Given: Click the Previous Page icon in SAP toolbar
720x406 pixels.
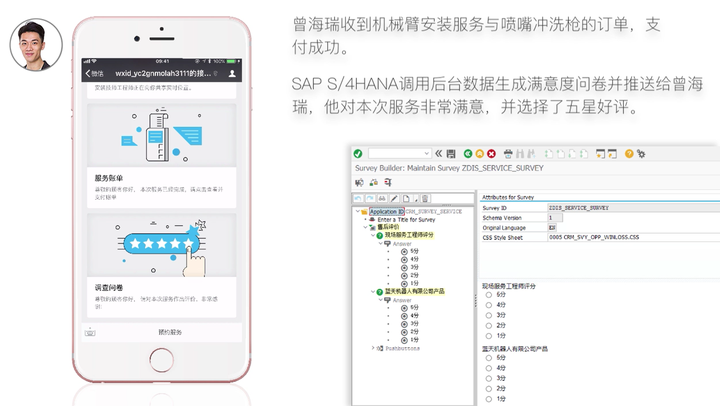Looking at the screenshot, I should point(560,153).
